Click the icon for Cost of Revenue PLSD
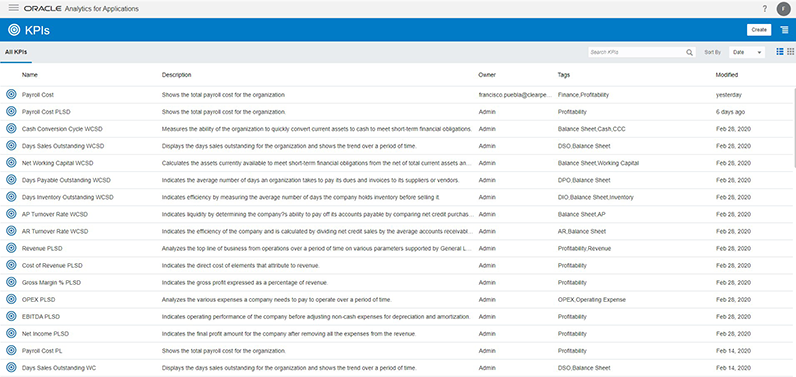This screenshot has height=377, width=796. (11, 265)
